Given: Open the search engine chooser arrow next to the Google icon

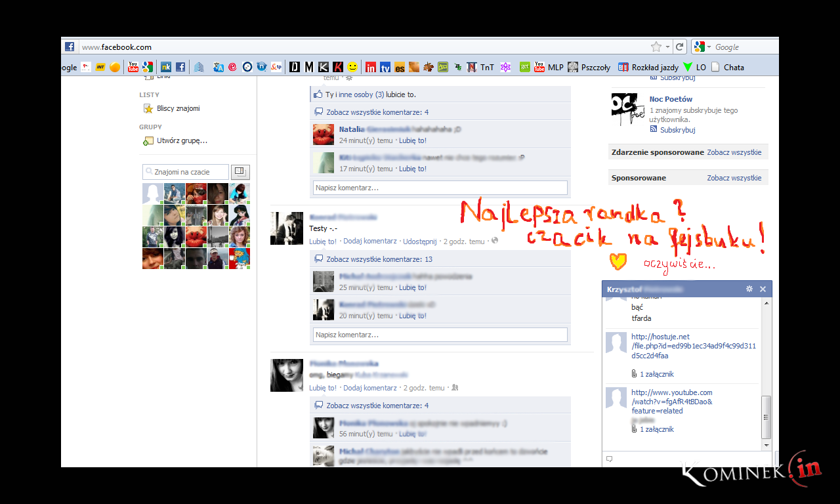Looking at the screenshot, I should click(709, 47).
